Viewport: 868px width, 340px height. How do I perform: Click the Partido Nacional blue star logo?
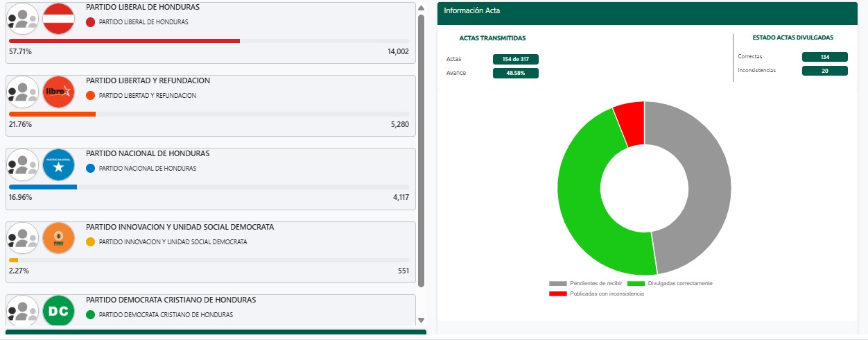pos(58,165)
